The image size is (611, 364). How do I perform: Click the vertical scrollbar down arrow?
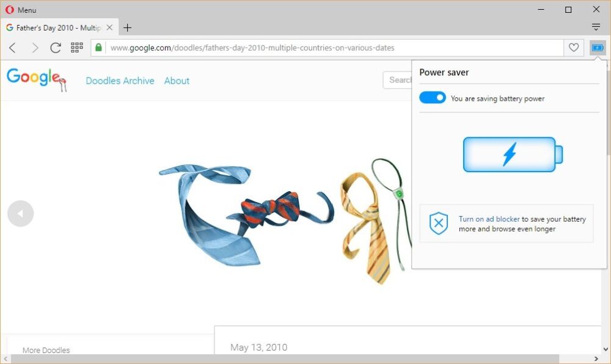(606, 349)
